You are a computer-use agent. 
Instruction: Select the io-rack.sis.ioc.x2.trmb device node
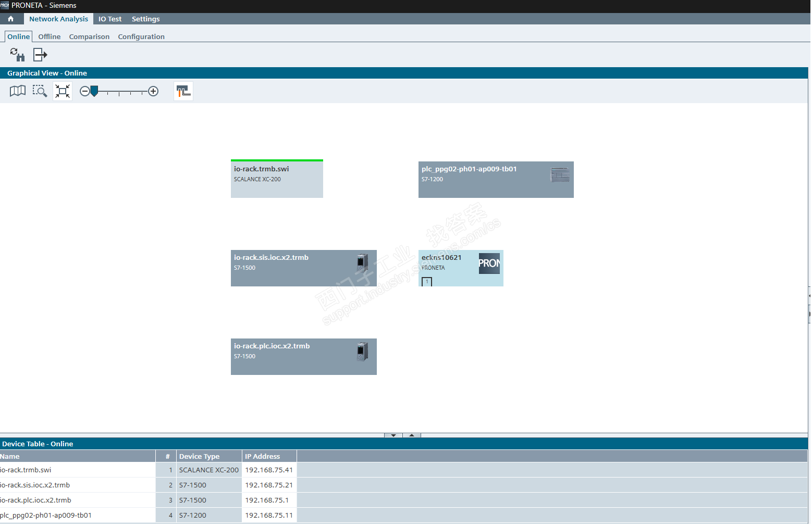[304, 268]
